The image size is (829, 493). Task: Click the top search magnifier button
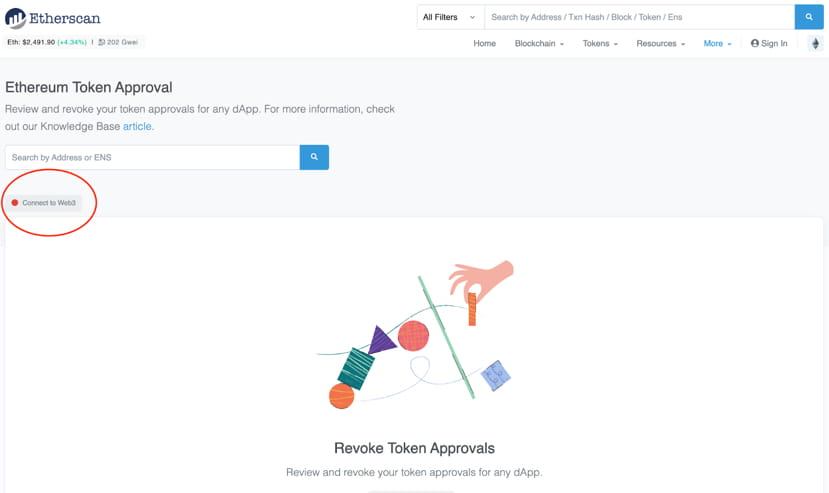809,17
